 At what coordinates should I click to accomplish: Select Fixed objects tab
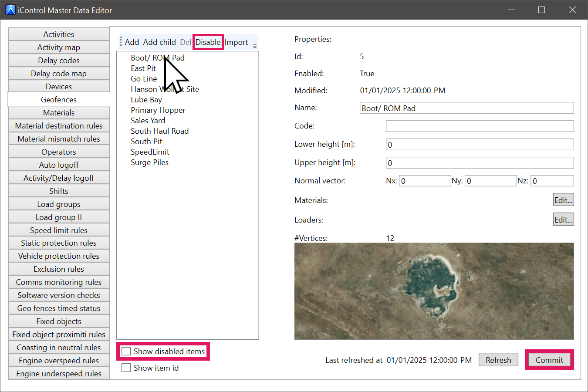(59, 321)
